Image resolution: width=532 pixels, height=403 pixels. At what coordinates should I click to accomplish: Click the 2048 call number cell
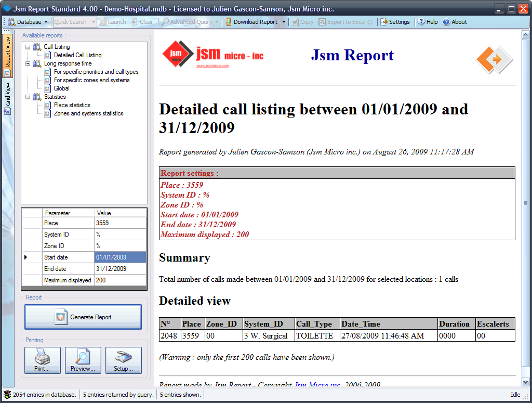[170, 336]
